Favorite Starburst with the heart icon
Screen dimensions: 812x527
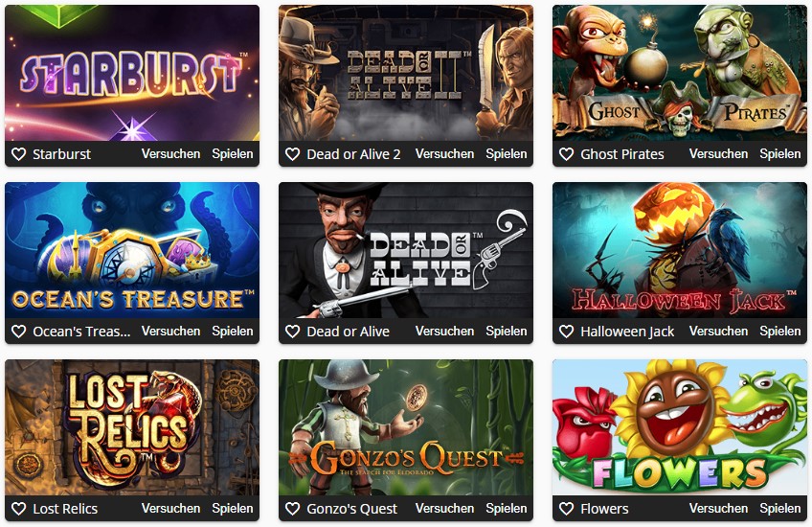coord(18,154)
